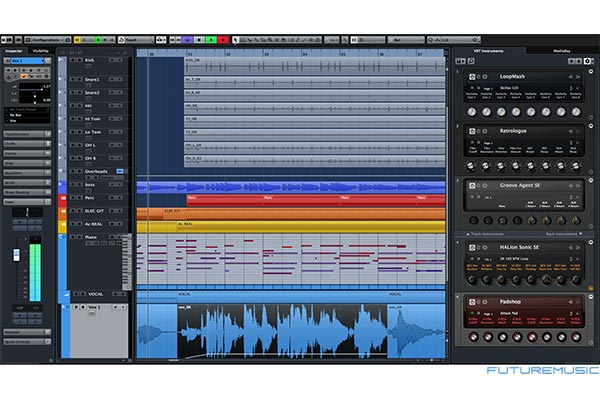Open the VST rack settings icon
The image size is (600, 400).
pyautogui.click(x=588, y=61)
